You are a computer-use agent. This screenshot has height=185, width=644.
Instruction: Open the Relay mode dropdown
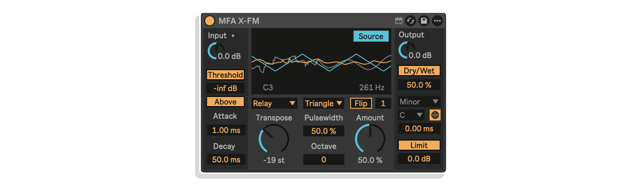(x=274, y=103)
